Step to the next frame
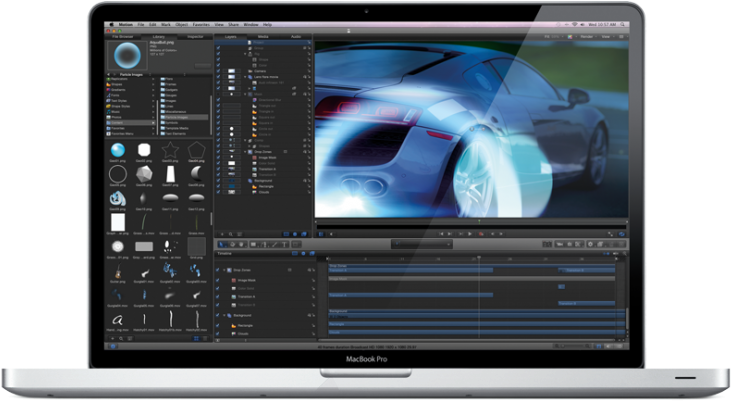Viewport: 731px width, 401px height. pyautogui.click(x=501, y=234)
